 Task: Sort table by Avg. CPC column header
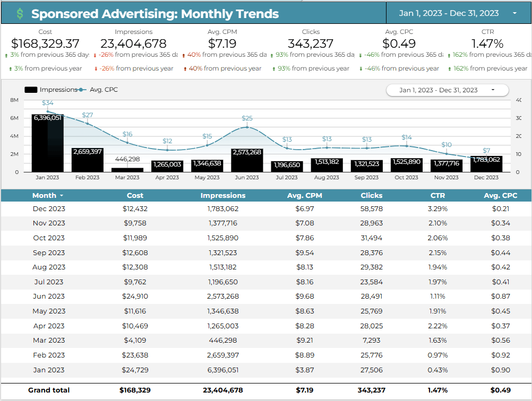point(501,196)
